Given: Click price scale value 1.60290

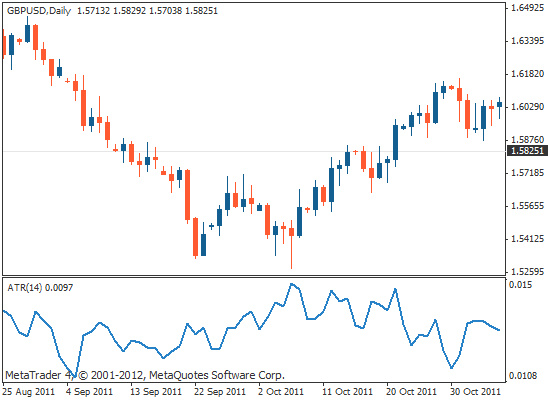Looking at the screenshot, I should click(527, 107).
